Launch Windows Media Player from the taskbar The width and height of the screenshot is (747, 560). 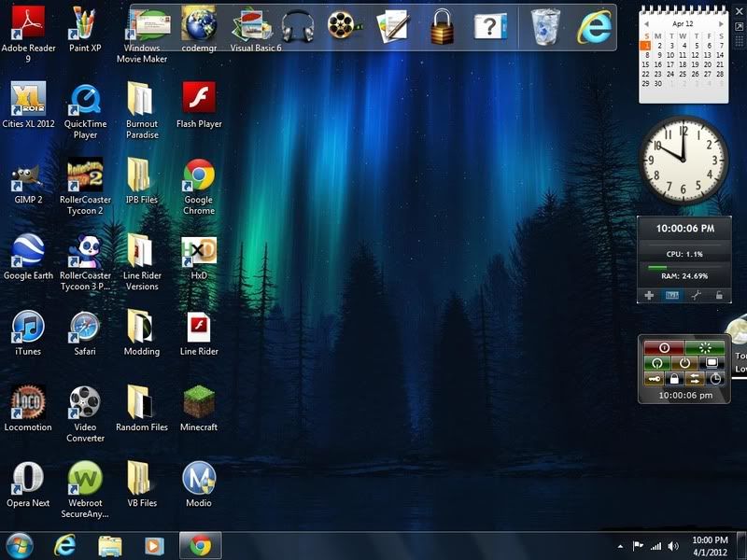pos(154,546)
